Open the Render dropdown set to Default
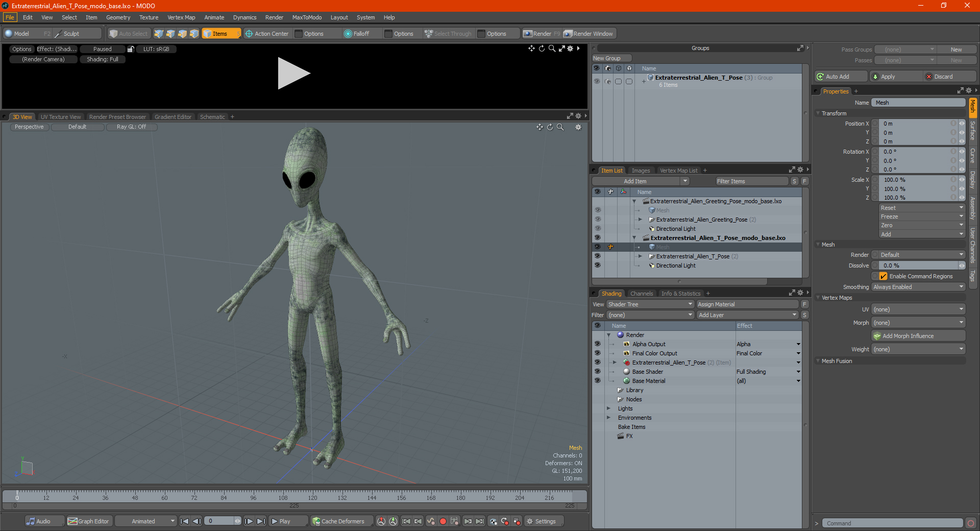This screenshot has height=531, width=980. (x=922, y=255)
